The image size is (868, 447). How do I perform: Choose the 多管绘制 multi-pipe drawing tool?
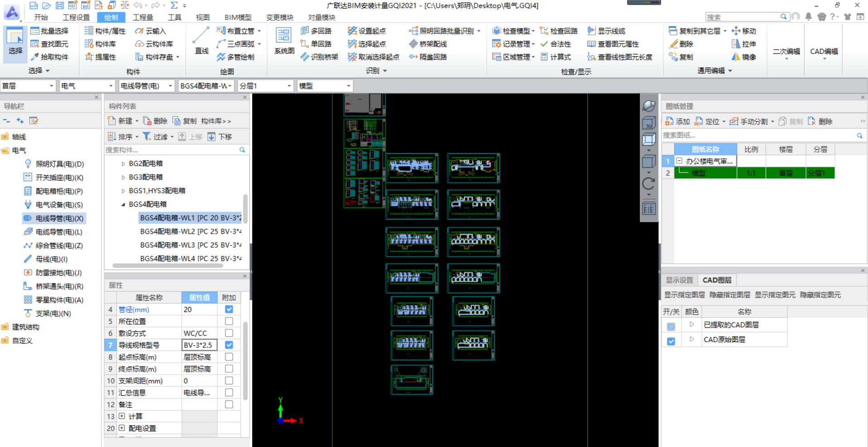click(x=235, y=57)
